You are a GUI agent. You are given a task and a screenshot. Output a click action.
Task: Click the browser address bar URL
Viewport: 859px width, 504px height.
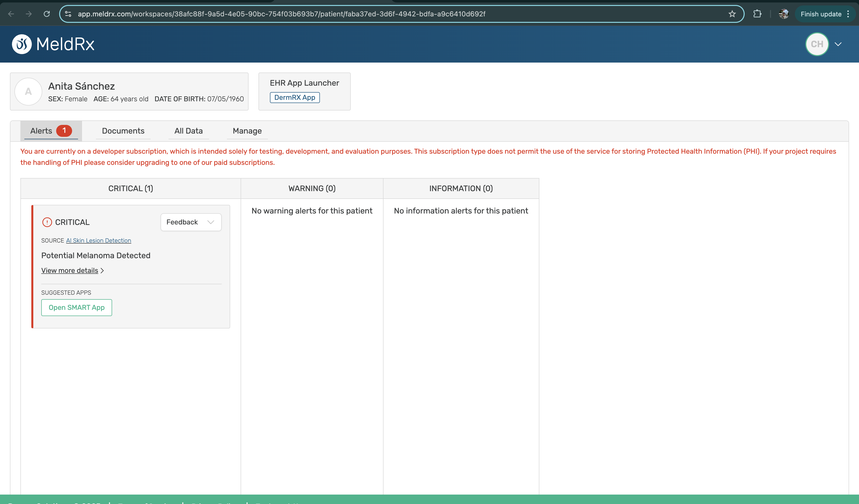point(281,14)
